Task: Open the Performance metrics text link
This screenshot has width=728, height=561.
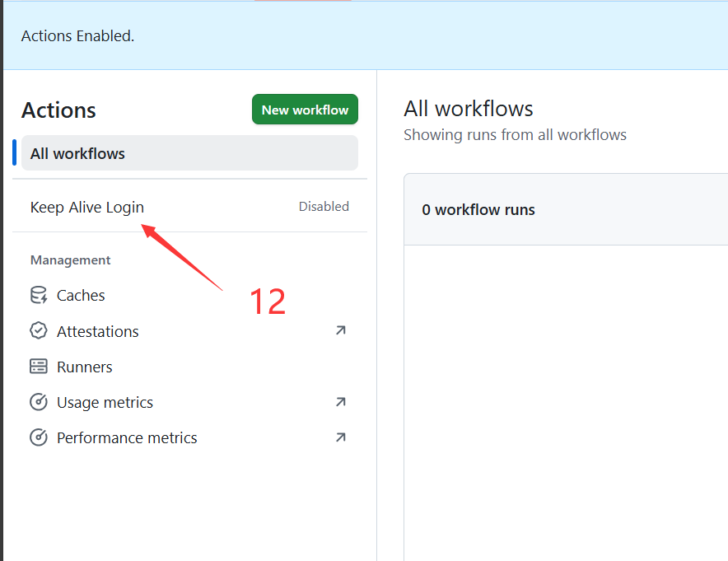Action: (x=127, y=437)
